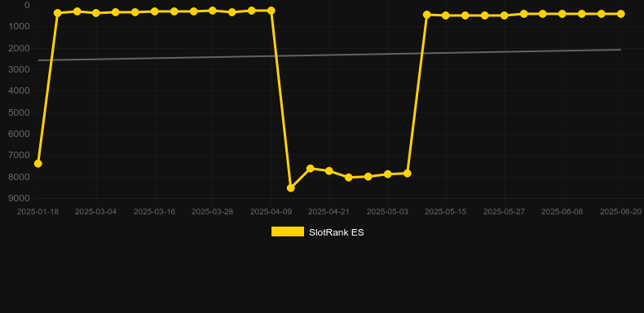Click the SlotRank ES legend label text

click(x=337, y=232)
